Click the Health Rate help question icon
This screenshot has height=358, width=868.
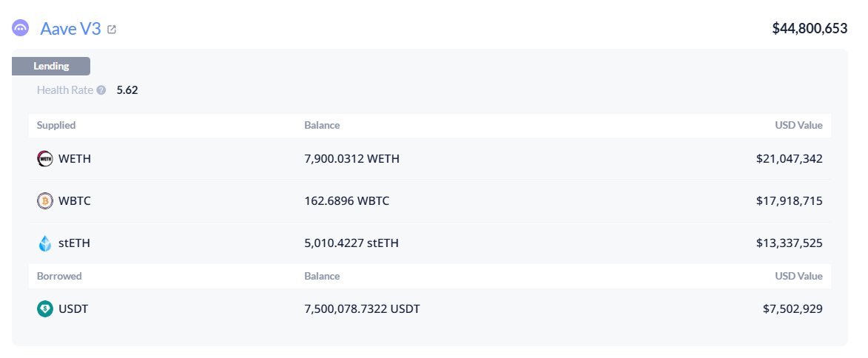pyautogui.click(x=101, y=90)
